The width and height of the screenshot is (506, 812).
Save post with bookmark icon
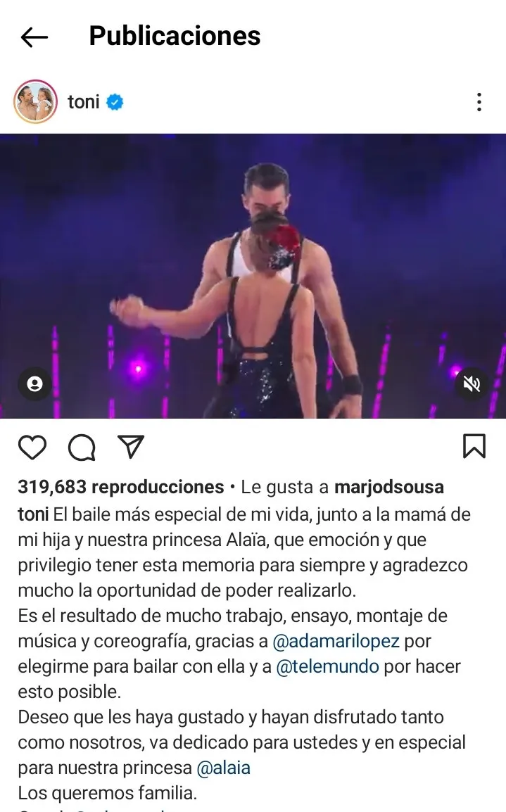click(x=474, y=446)
